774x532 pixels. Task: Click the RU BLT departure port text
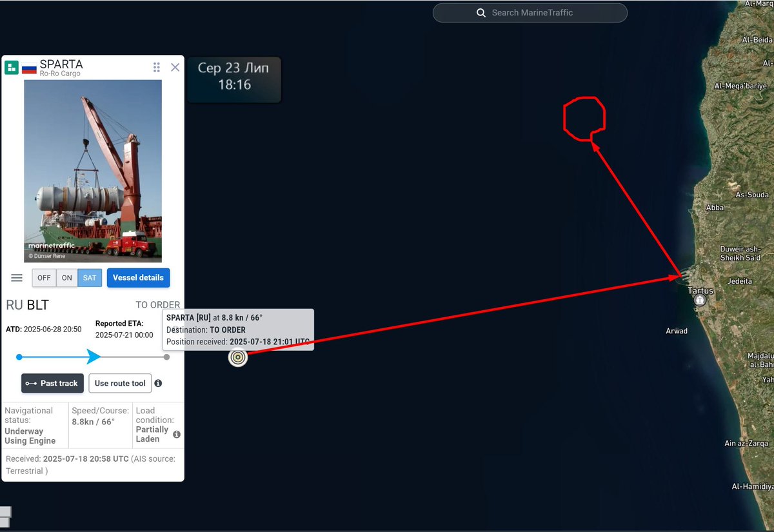click(x=27, y=305)
